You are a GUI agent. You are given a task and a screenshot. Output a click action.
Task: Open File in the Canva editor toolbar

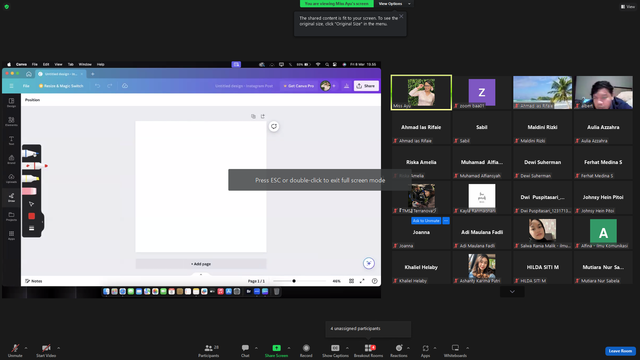[26, 86]
